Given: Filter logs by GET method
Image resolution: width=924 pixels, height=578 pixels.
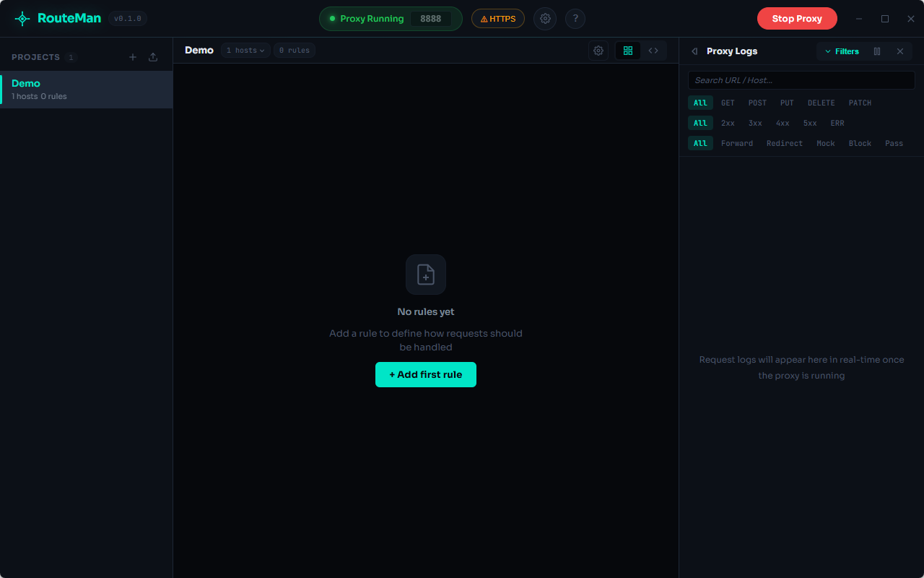Looking at the screenshot, I should coord(728,103).
